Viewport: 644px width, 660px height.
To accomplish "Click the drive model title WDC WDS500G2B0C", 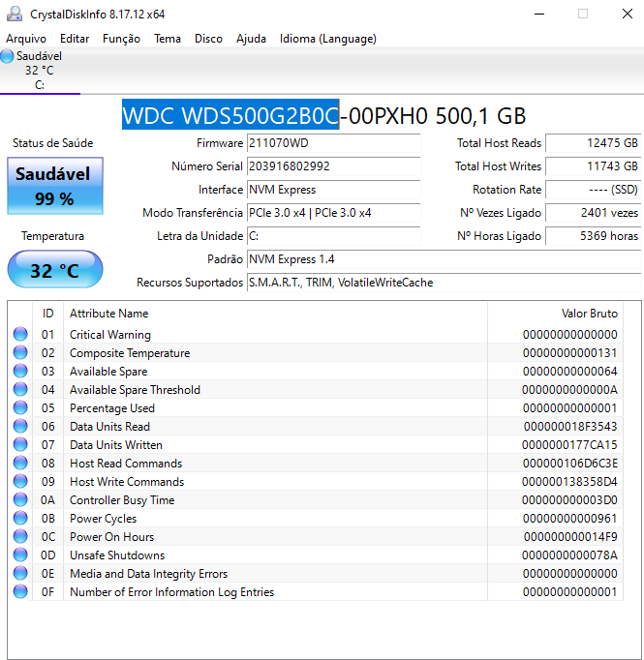I will coord(230,115).
